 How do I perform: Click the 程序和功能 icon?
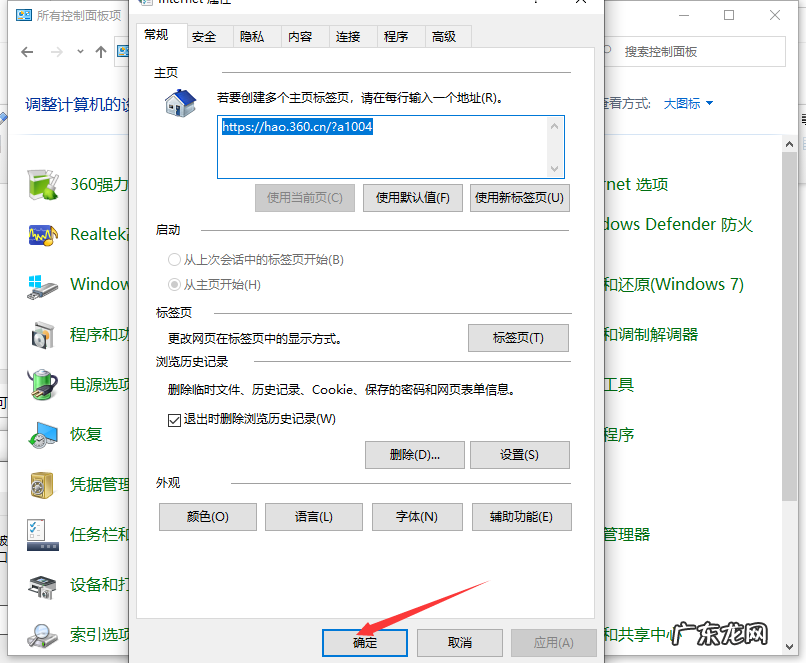[x=42, y=334]
